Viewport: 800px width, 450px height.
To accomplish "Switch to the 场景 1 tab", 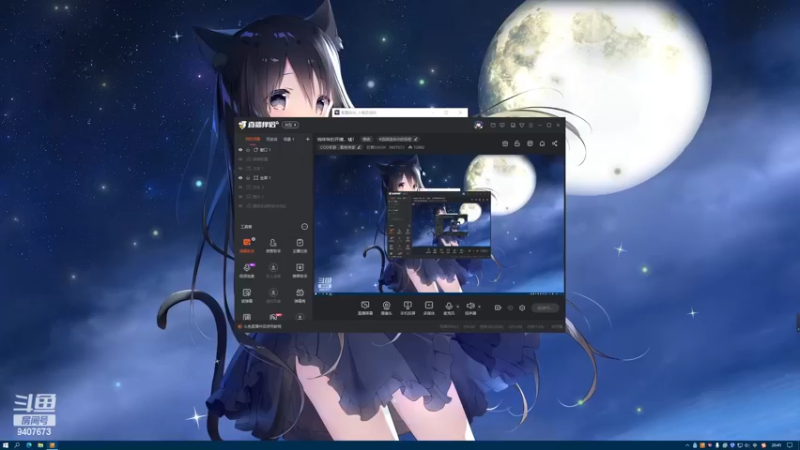I will [x=289, y=139].
